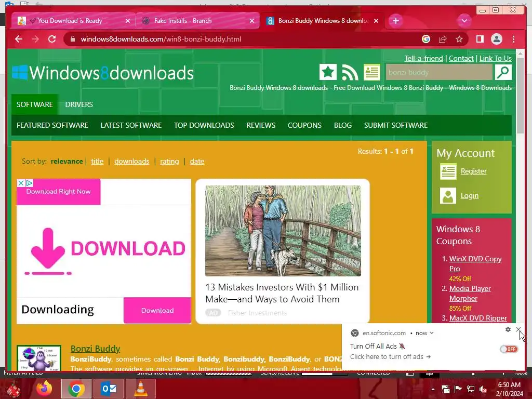This screenshot has height=399, width=532.
Task: Bookmark this page with the star icon
Action: 459,39
